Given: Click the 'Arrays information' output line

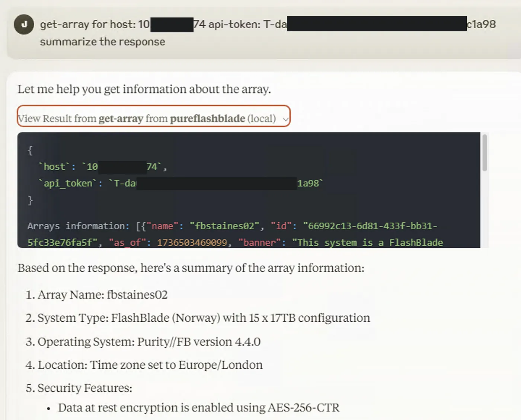Looking at the screenshot, I should click(232, 226).
